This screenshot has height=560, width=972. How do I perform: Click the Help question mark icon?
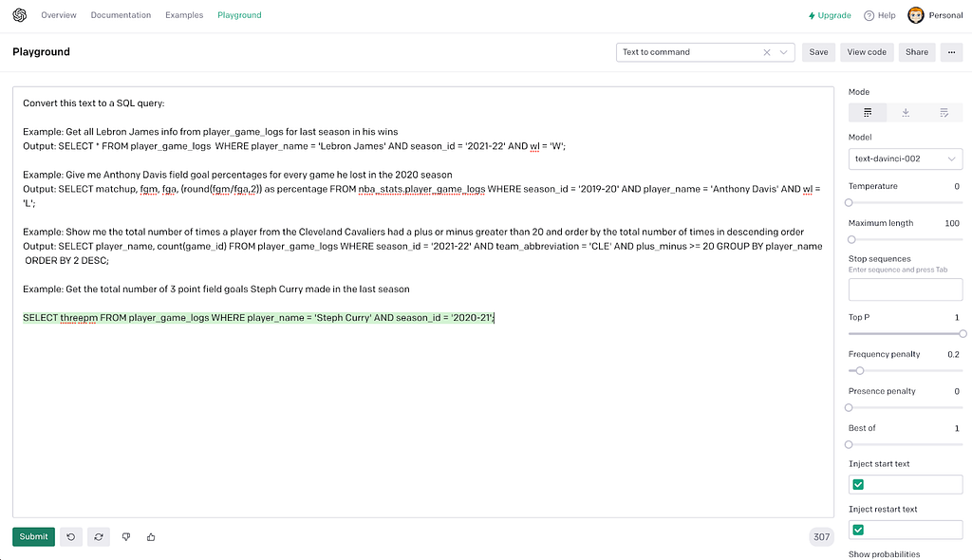869,15
